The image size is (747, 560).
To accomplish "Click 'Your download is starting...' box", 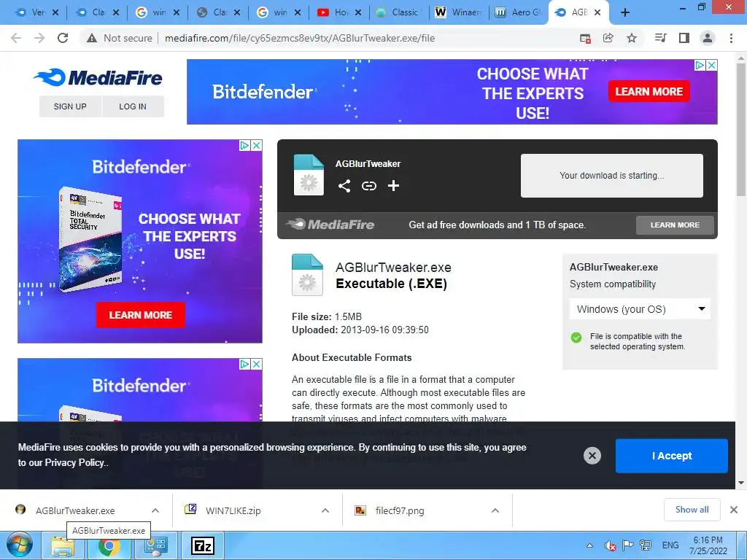I will (x=612, y=175).
